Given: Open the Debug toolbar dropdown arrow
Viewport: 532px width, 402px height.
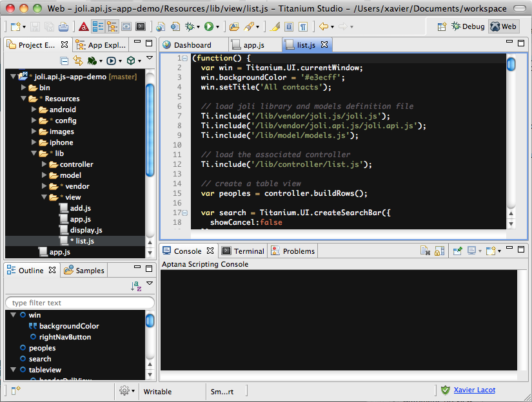Looking at the screenshot, I should click(x=198, y=27).
